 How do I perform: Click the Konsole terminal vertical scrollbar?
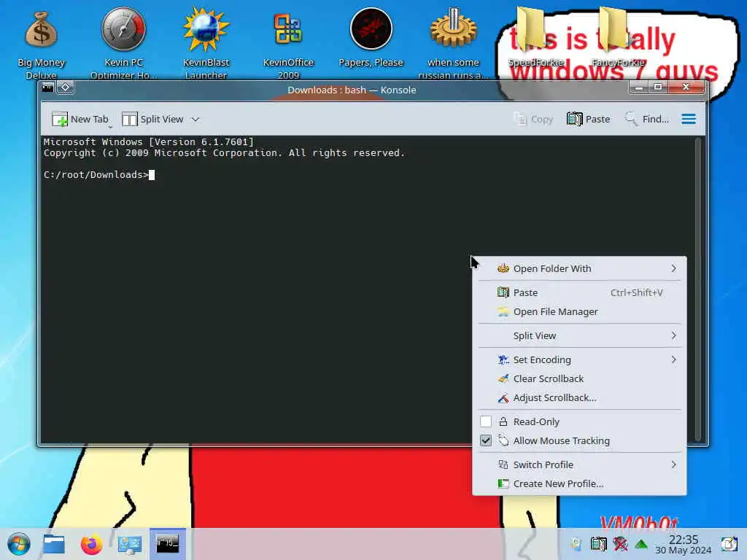(x=698, y=289)
